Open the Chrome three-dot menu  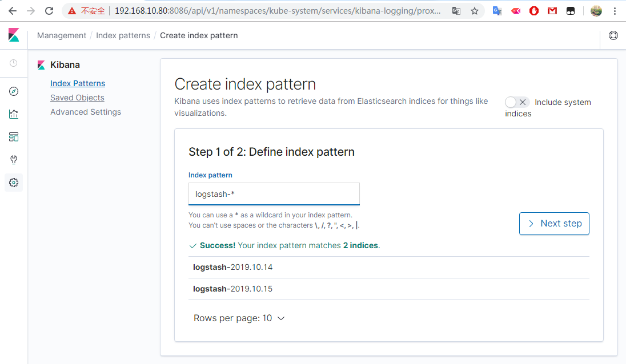tap(616, 11)
